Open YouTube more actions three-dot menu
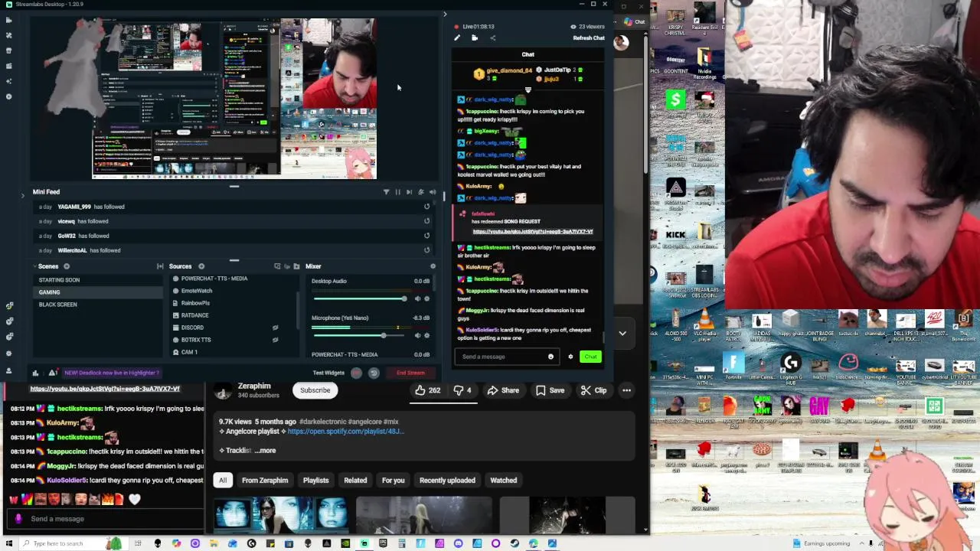 tap(626, 390)
